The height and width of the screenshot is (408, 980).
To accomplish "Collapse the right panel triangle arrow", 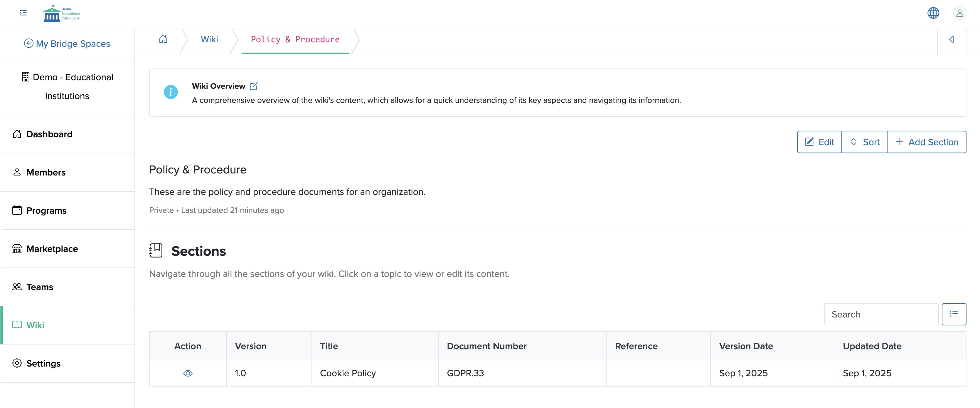I will point(952,39).
